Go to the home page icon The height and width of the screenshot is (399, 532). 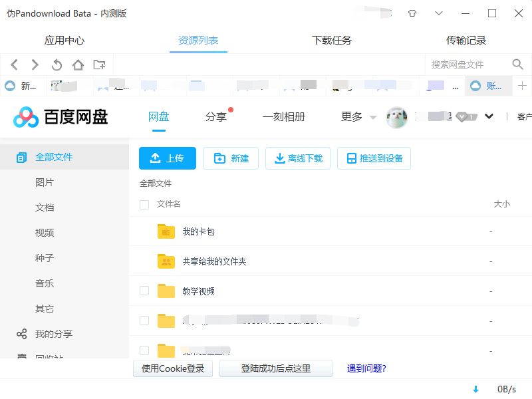pyautogui.click(x=78, y=65)
